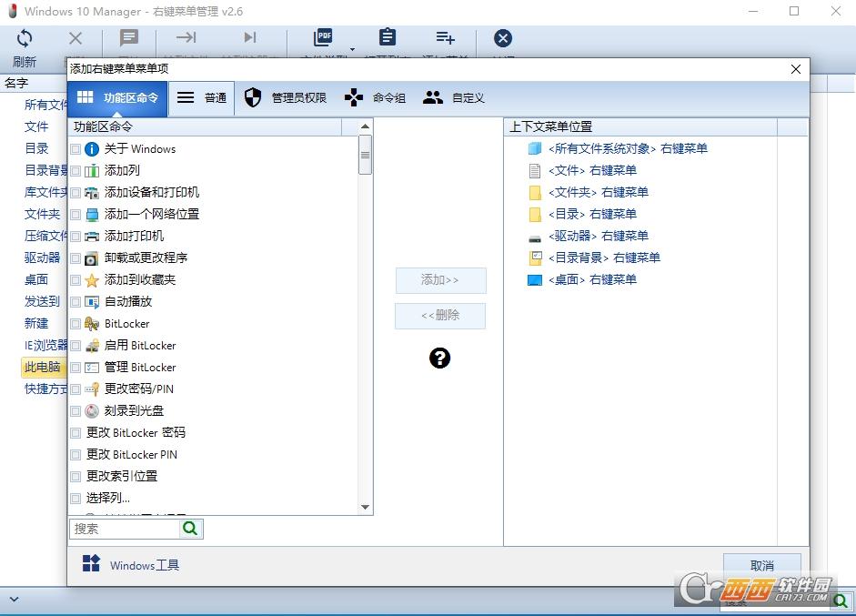This screenshot has height=616, width=856.
Task: Click the 取消 cancel button
Action: 762,565
